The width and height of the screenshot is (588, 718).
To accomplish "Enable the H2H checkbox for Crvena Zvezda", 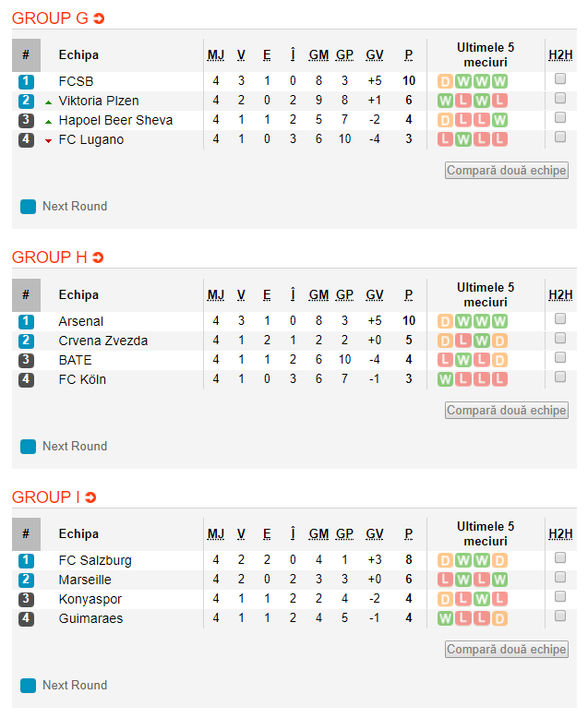I will coord(559,339).
